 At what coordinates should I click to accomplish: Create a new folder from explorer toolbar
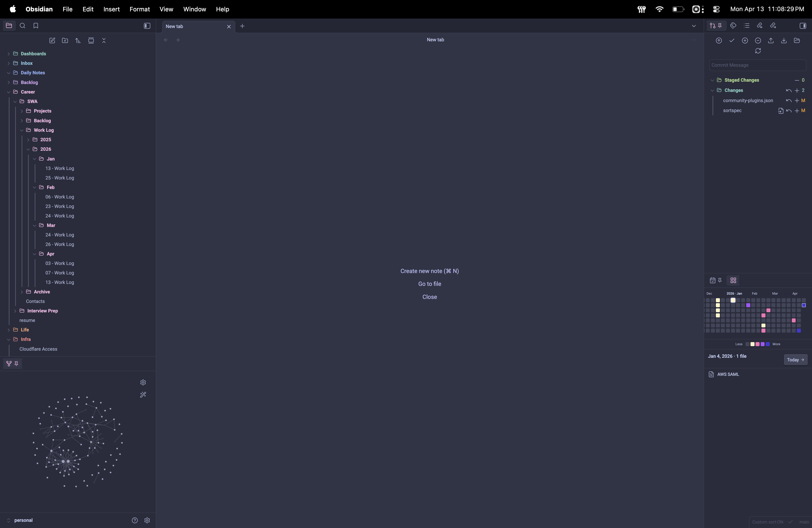65,41
